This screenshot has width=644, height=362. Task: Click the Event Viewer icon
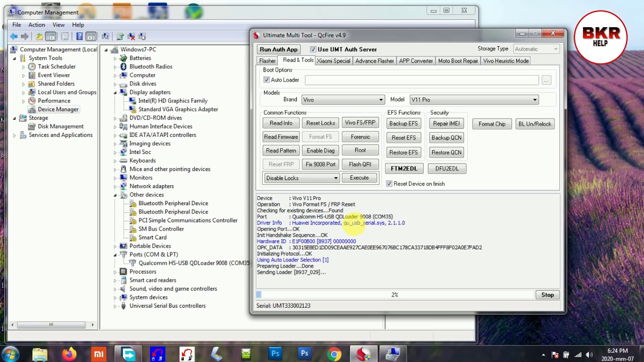32,75
